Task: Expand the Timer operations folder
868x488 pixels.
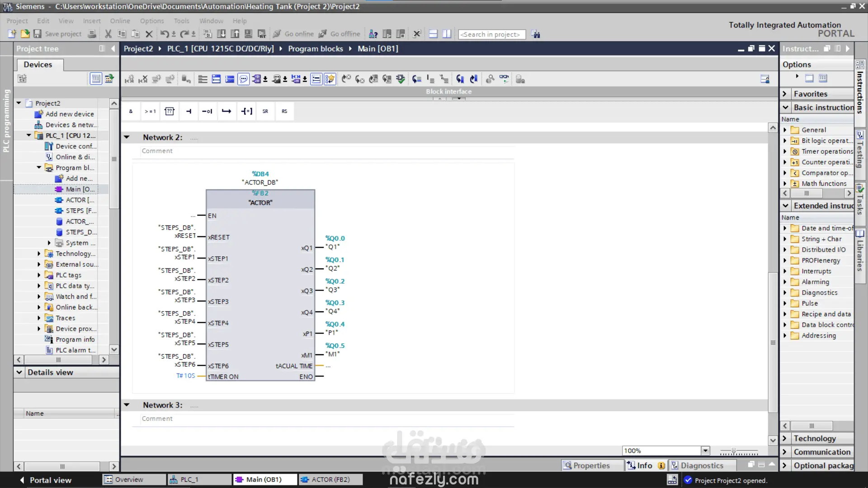Action: [785, 152]
